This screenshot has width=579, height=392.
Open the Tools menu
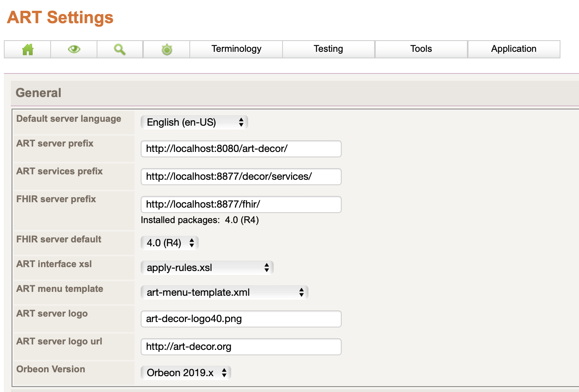(421, 49)
